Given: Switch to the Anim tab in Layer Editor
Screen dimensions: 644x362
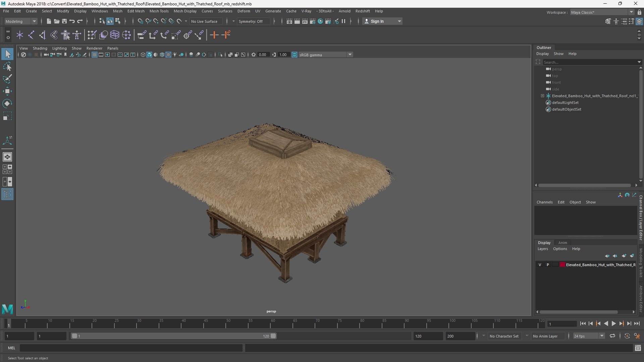Looking at the screenshot, I should pyautogui.click(x=562, y=243).
